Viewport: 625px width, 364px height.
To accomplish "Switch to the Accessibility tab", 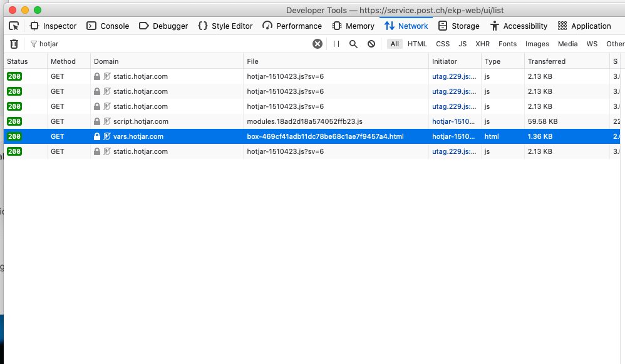I will pos(519,26).
